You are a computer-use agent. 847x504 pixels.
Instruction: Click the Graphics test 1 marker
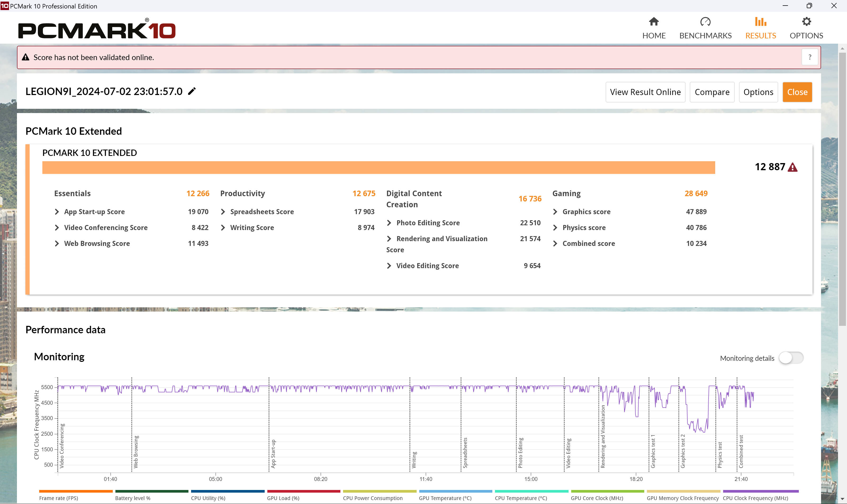pos(653,451)
